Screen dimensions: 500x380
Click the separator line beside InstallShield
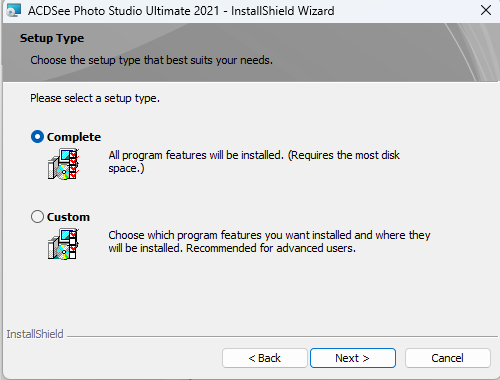pyautogui.click(x=282, y=337)
